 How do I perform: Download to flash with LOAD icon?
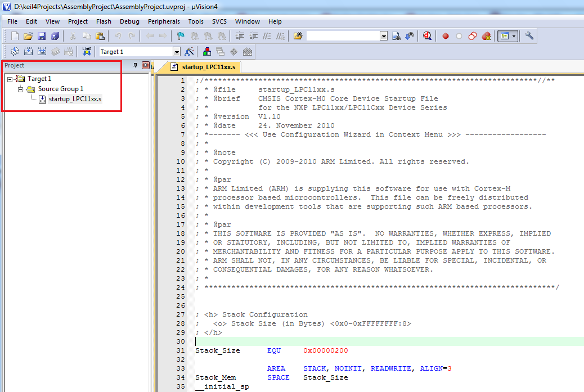click(87, 52)
